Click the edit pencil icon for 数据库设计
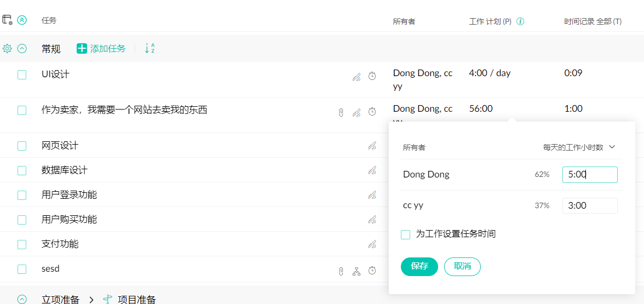The height and width of the screenshot is (304, 644). [x=372, y=170]
